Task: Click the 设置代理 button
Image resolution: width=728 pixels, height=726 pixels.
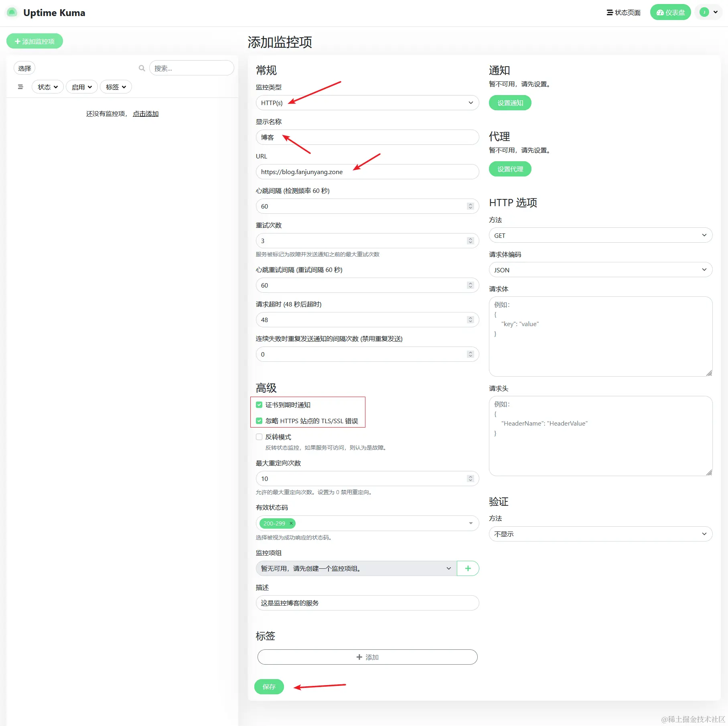Action: coord(510,169)
